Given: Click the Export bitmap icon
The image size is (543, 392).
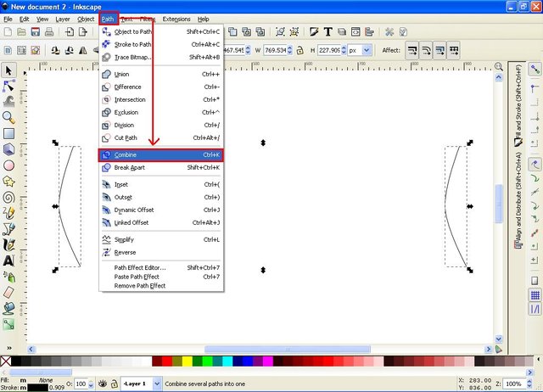Looking at the screenshot, I should 83,32.
